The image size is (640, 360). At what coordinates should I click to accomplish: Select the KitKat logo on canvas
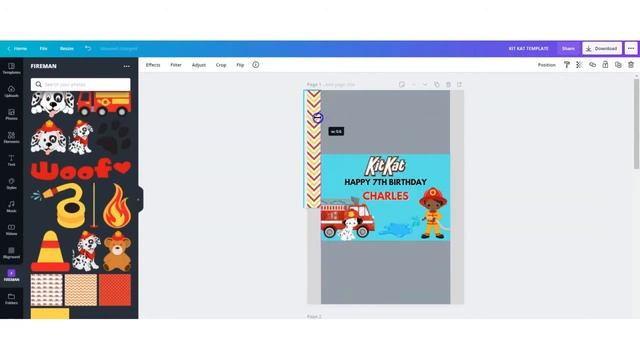point(385,166)
